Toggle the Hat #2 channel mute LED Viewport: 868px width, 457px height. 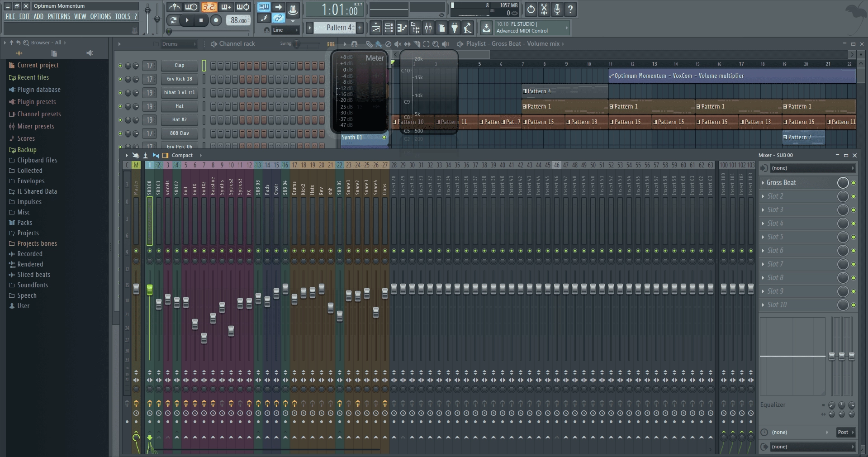120,120
